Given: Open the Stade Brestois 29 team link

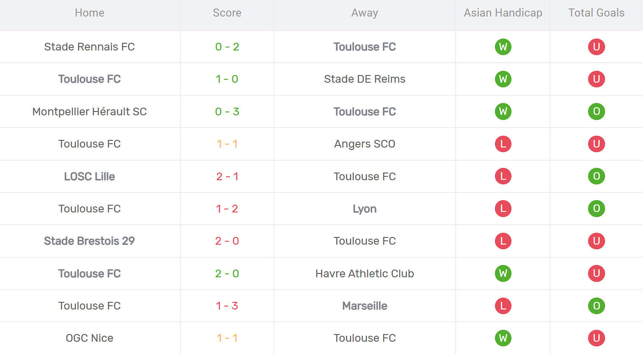Looking at the screenshot, I should pos(89,241).
